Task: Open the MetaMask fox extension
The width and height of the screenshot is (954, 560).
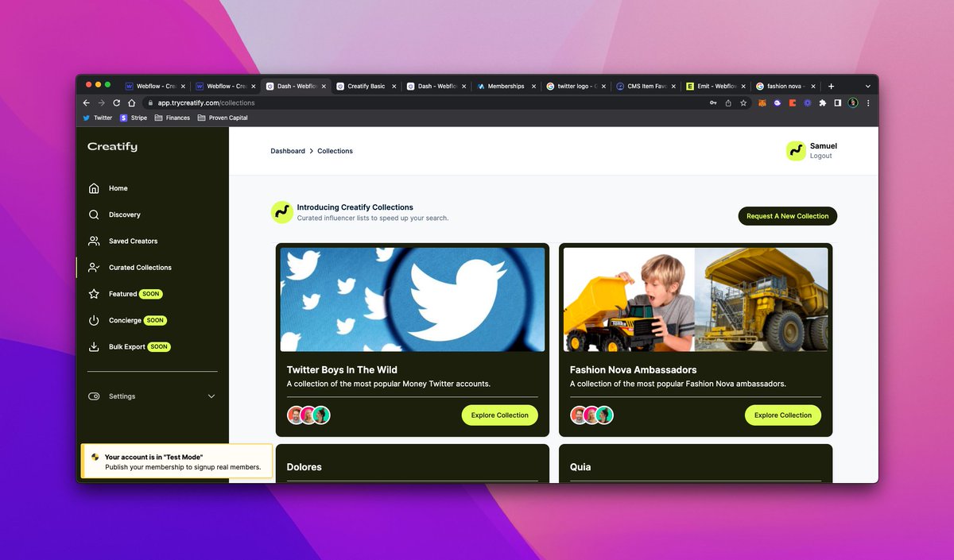Action: (x=762, y=102)
